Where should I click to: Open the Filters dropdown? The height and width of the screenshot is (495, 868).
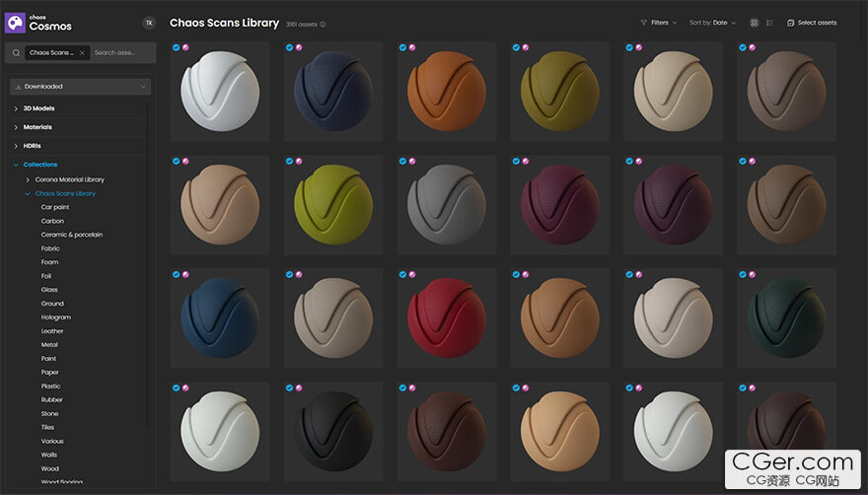pos(659,23)
